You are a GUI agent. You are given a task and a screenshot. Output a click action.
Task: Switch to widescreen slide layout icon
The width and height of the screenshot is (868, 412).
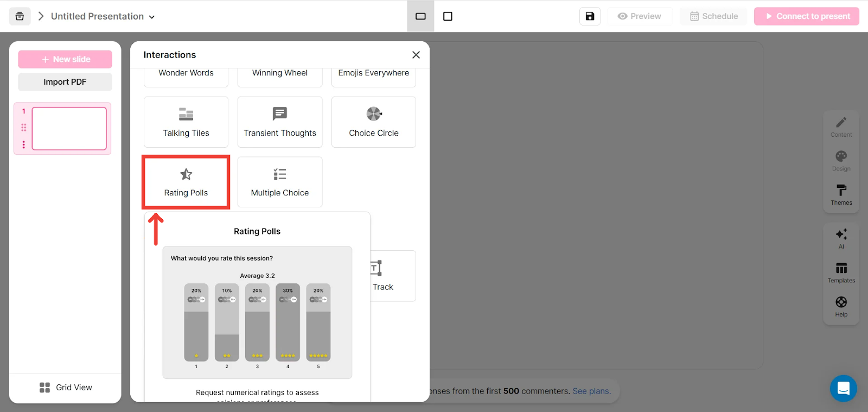click(420, 16)
